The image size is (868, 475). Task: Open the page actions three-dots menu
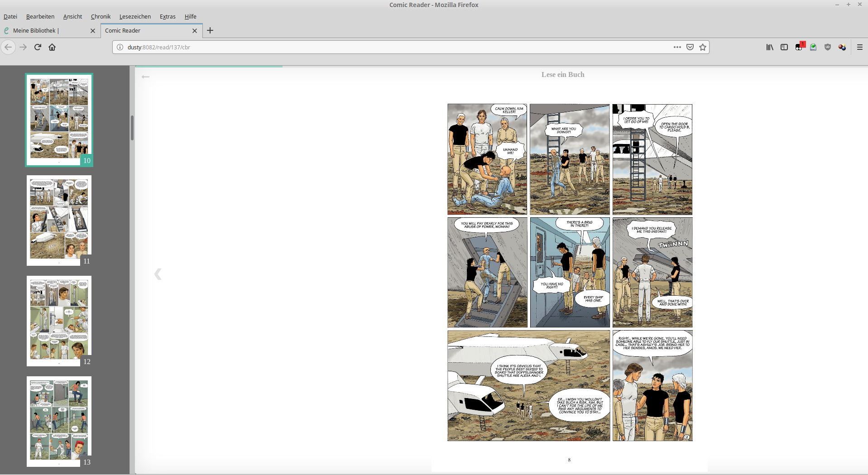point(677,47)
